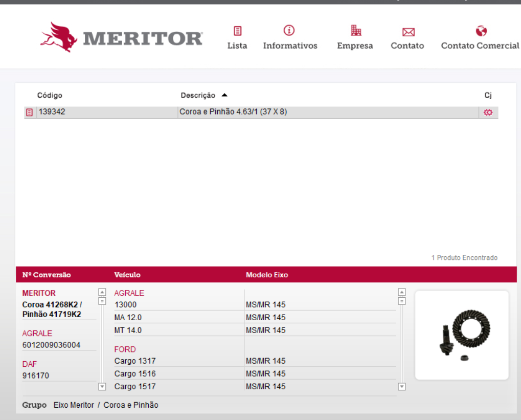Click MS/MR 145 in the Cargo 1517 row
521x420 pixels.
[265, 387]
